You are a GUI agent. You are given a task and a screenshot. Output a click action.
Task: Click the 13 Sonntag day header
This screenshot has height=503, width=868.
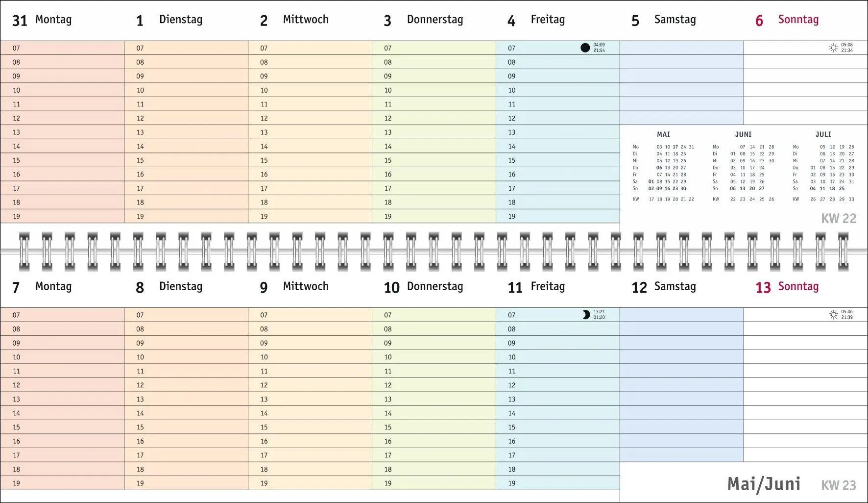787,287
